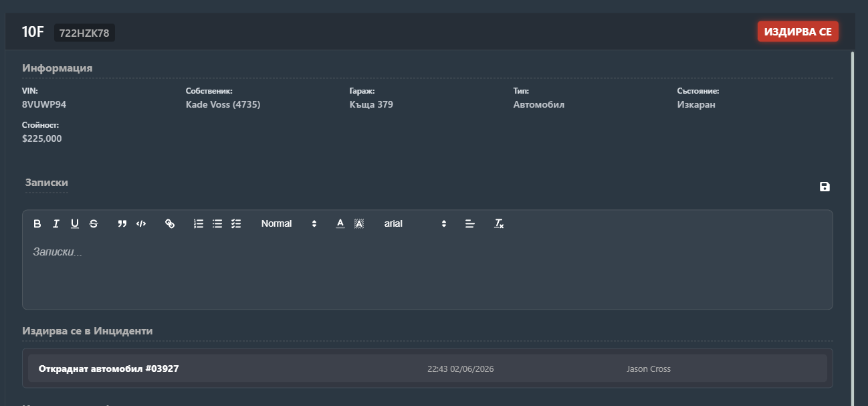868x406 pixels.
Task: Open incident Откраднат автомобил #03927
Action: (427, 369)
